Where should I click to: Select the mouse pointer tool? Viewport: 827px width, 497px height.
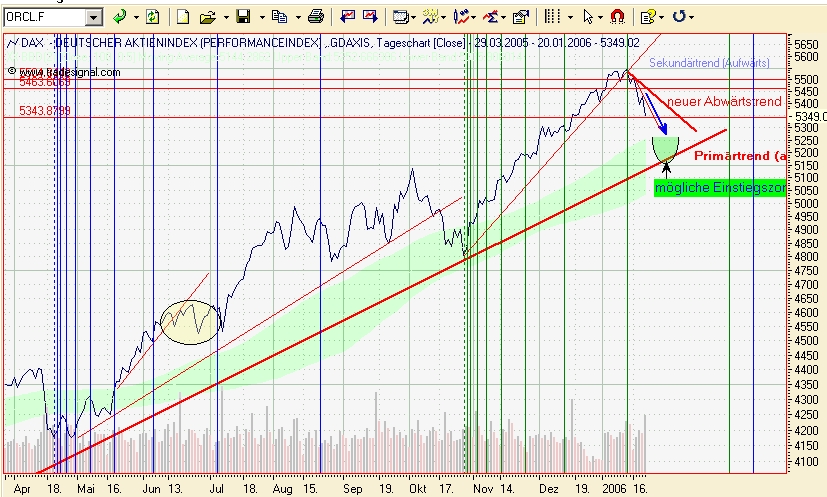coord(589,17)
